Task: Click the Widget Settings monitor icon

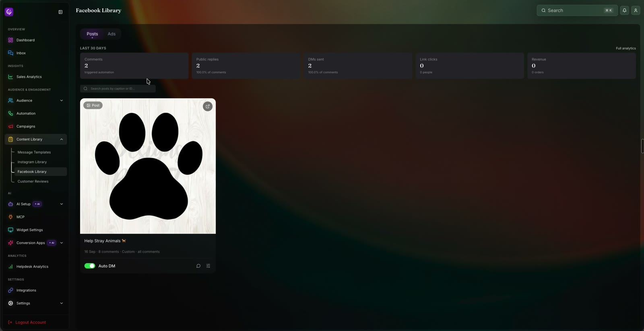Action: [10, 230]
